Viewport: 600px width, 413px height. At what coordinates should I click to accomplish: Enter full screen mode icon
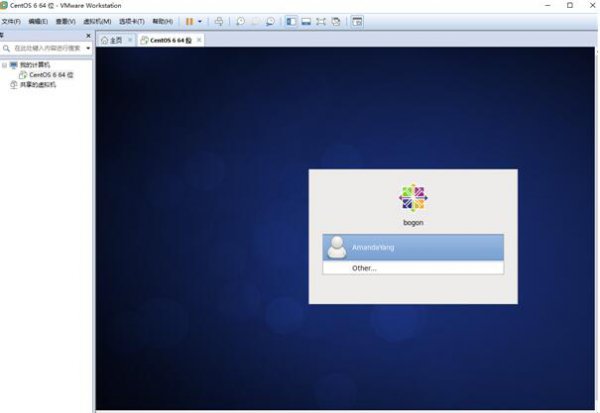click(x=321, y=21)
